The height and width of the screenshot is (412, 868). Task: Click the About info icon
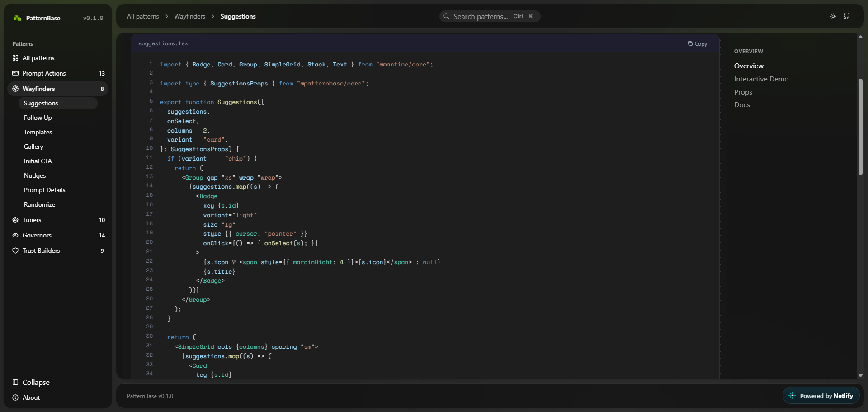click(15, 398)
